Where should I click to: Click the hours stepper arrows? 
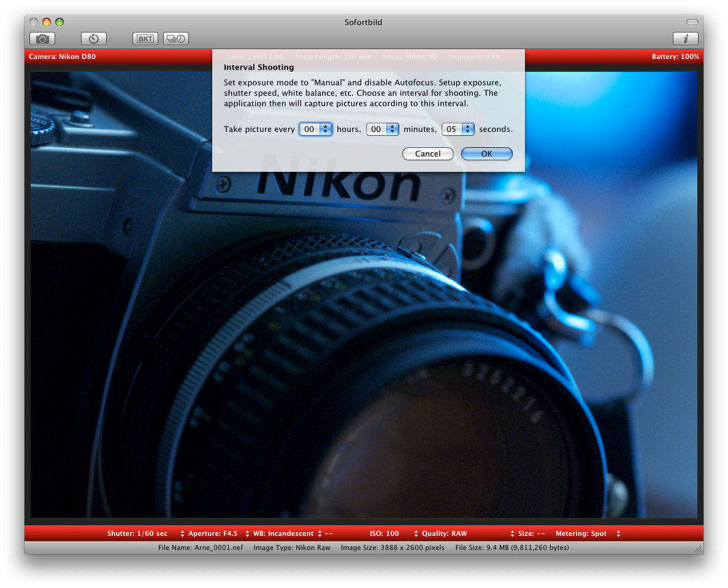(x=326, y=129)
